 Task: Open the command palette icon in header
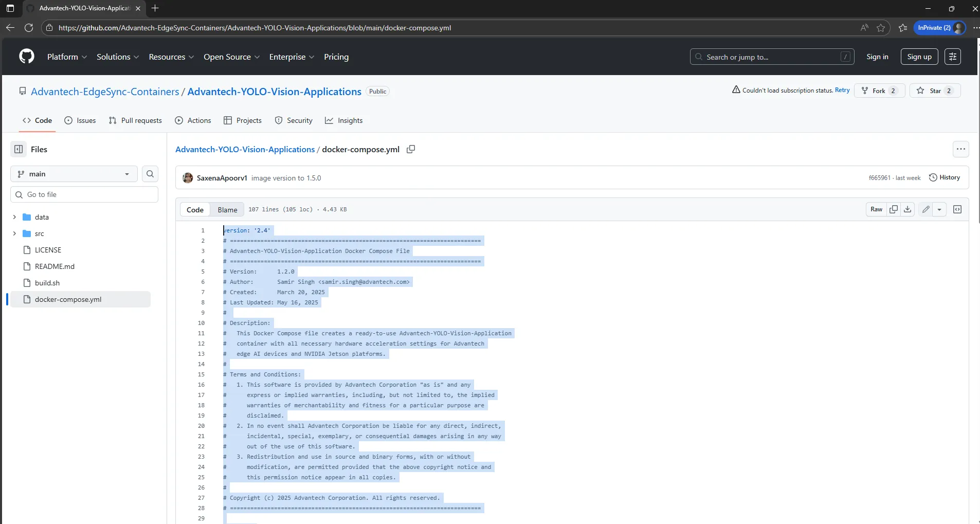pos(953,57)
